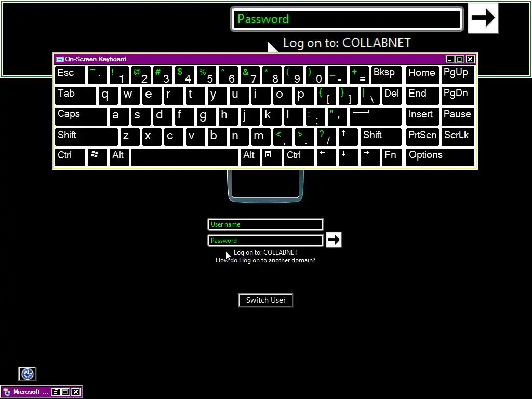
Task: Tap the a key
Action: coord(119,116)
